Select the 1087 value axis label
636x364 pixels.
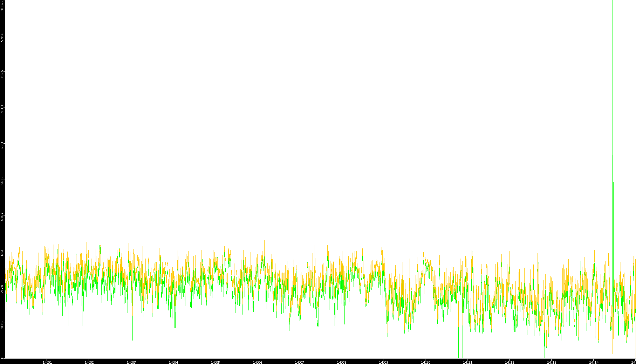tap(2, 325)
